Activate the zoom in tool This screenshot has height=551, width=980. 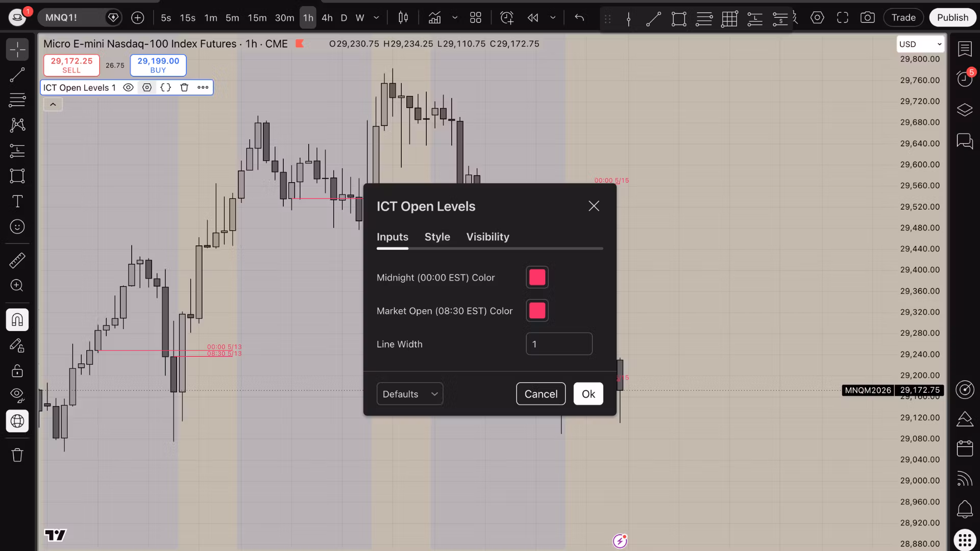[17, 285]
